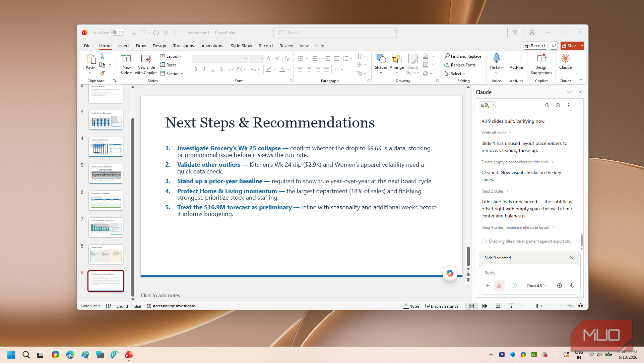The image size is (644, 363).
Task: Switch to the Slide Show tab
Action: pyautogui.click(x=241, y=46)
